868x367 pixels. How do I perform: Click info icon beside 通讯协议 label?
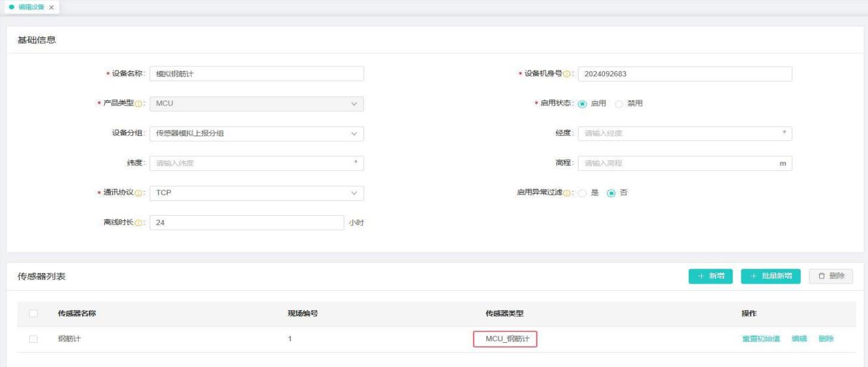click(138, 193)
